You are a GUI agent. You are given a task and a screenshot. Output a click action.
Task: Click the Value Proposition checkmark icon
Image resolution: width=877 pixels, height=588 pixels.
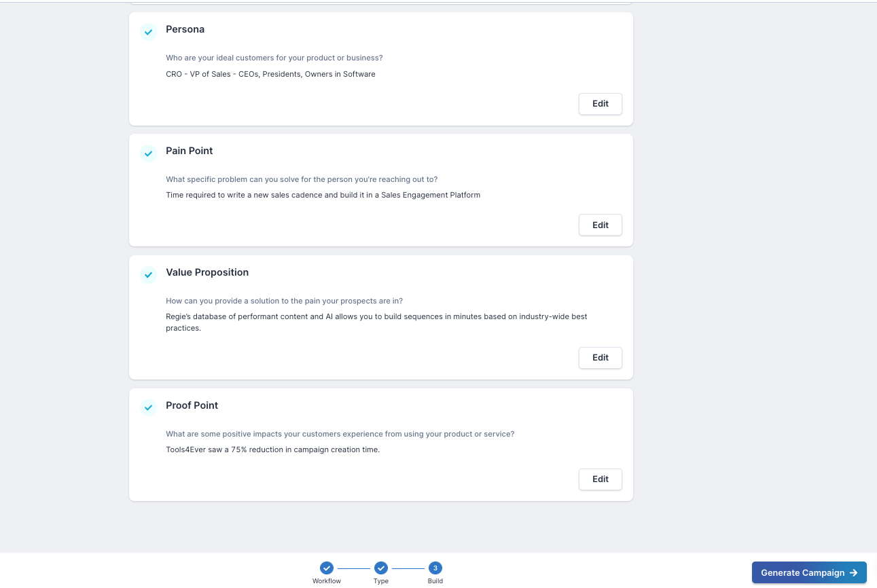click(148, 275)
